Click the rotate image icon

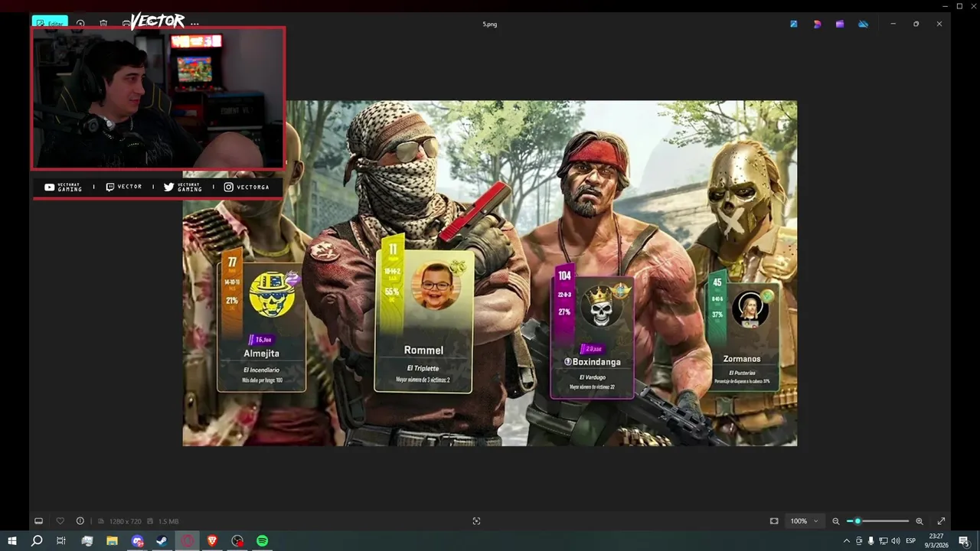coord(80,24)
